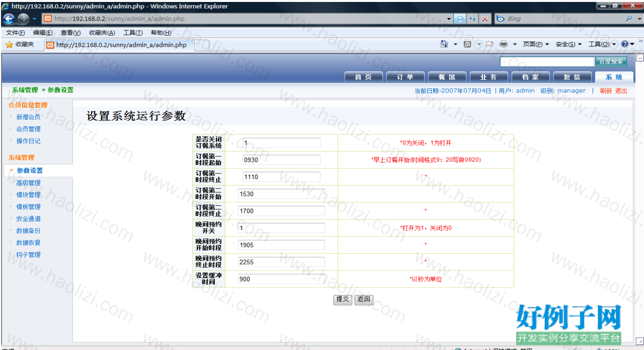644x350 pixels.
Task: Expand the Home icon dropdown arrow
Action: point(455,44)
